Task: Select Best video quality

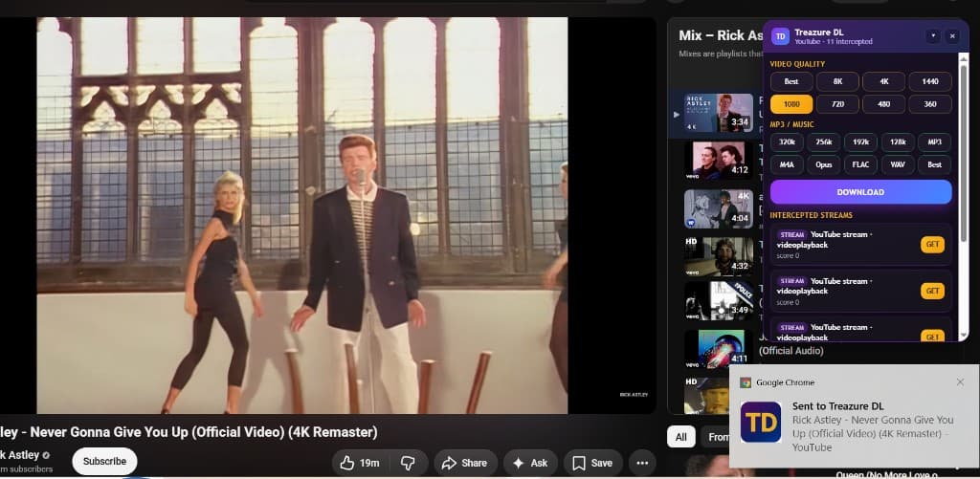Action: [x=791, y=82]
